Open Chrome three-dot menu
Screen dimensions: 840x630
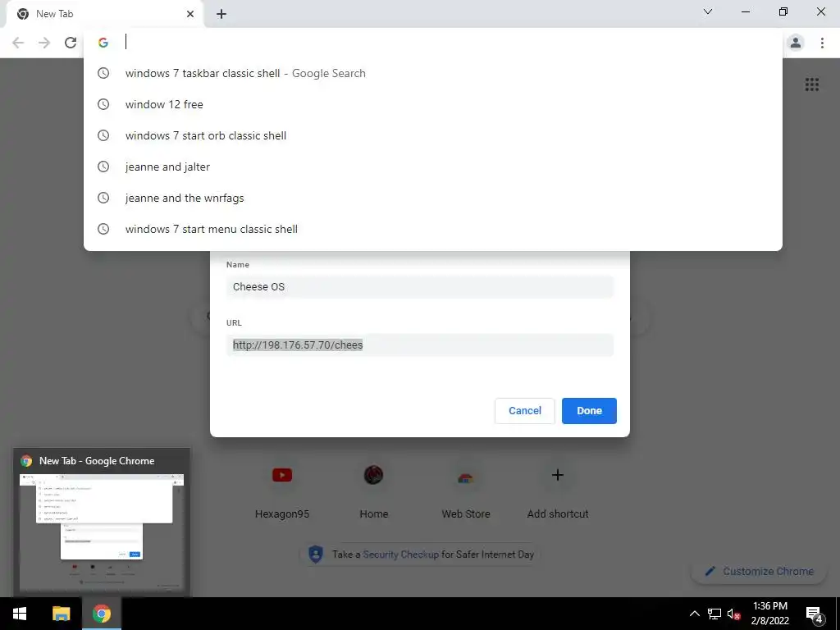pyautogui.click(x=822, y=43)
